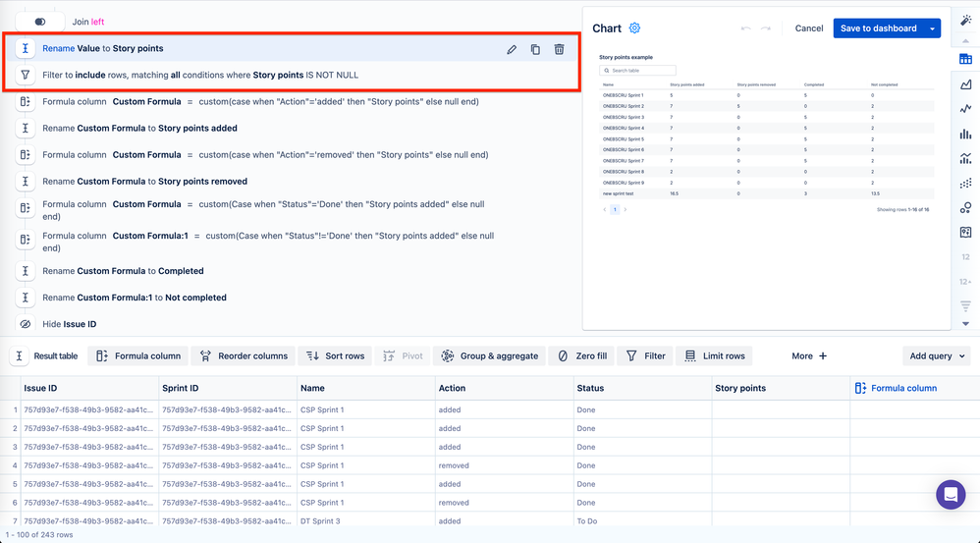Click the rename icon for the Completed step
The image size is (980, 543).
[25, 271]
